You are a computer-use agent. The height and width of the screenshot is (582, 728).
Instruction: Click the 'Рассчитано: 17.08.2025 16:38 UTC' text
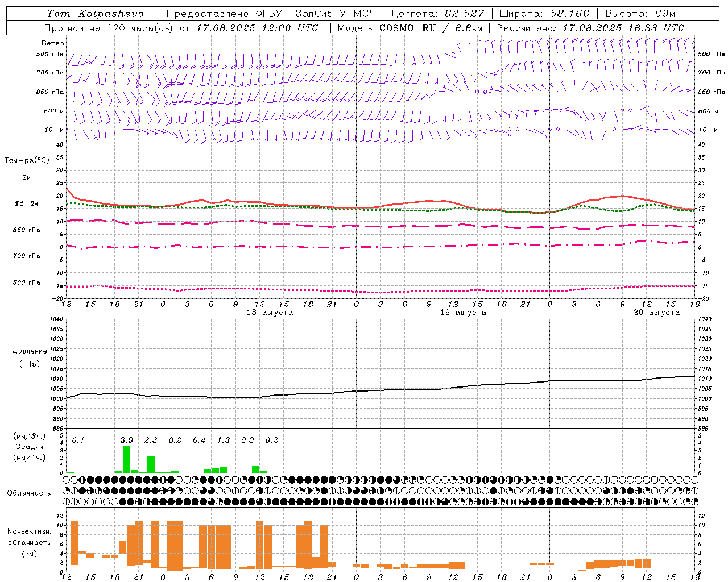click(590, 28)
